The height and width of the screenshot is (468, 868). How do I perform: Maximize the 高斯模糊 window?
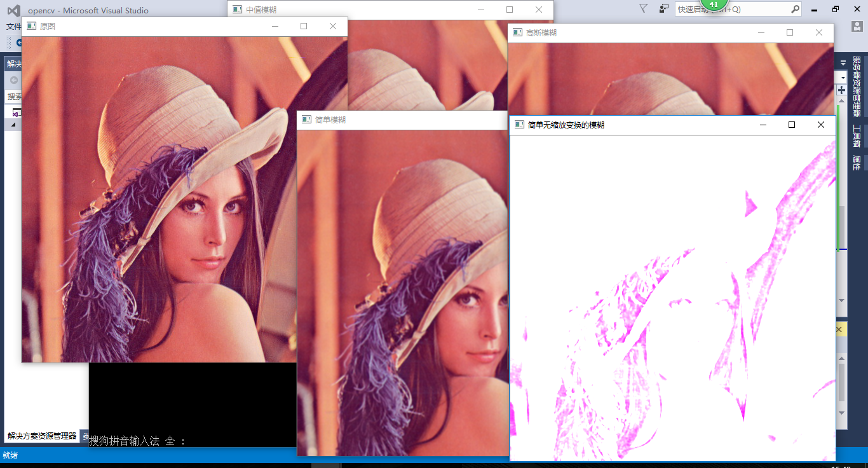pyautogui.click(x=790, y=32)
